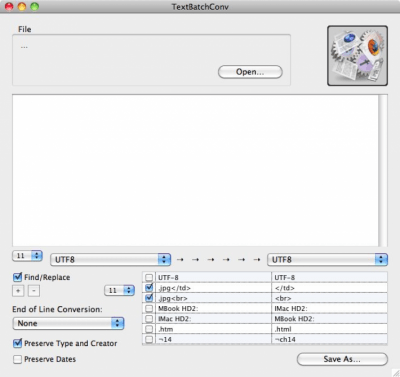Select the 'UTF-8' find cell
The image size is (400, 377).
[214, 277]
